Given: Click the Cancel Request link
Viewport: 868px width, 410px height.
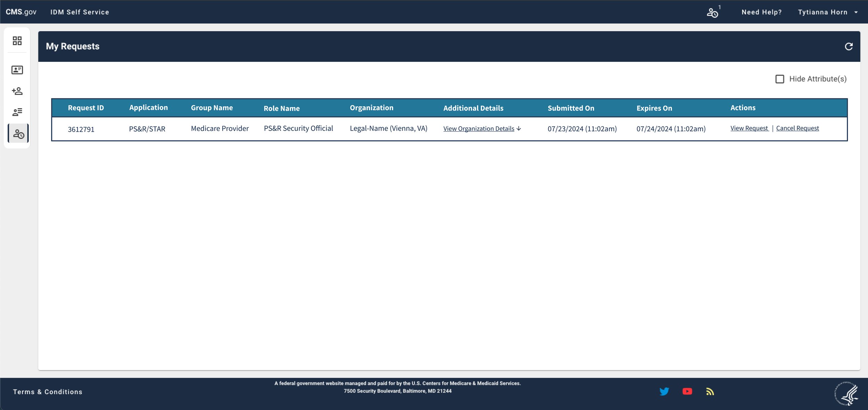Looking at the screenshot, I should (x=797, y=128).
